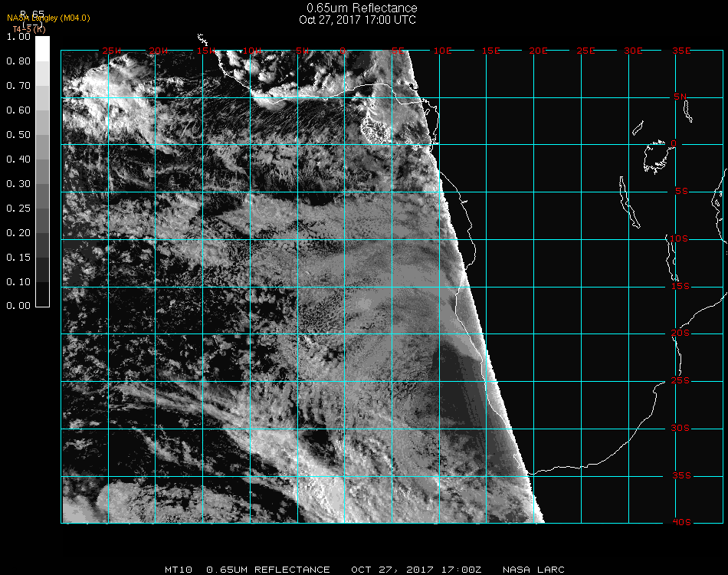Image resolution: width=728 pixels, height=575 pixels.
Task: Click the 15W longitude label
Action: pos(205,51)
